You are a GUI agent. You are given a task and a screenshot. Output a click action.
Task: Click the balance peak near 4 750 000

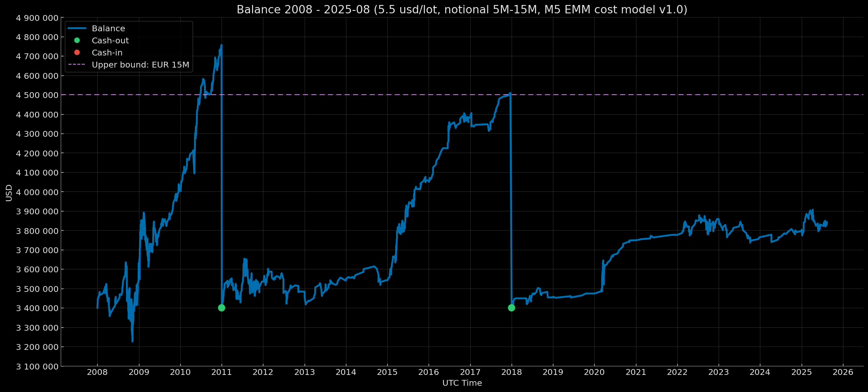[222, 45]
